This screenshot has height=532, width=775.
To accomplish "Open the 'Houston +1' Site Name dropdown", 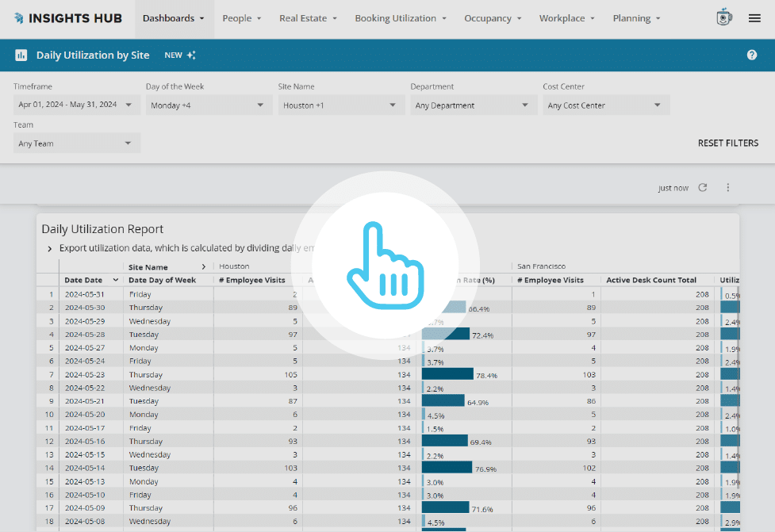I will click(x=341, y=104).
